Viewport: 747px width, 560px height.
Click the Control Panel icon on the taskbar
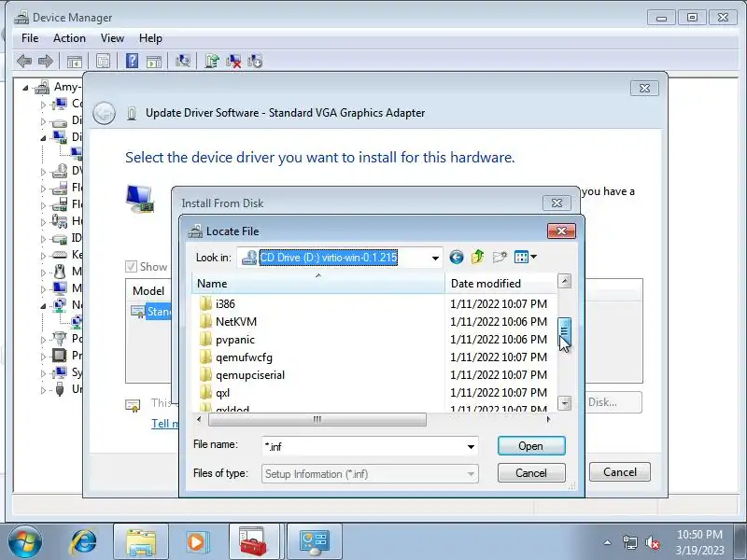(315, 542)
